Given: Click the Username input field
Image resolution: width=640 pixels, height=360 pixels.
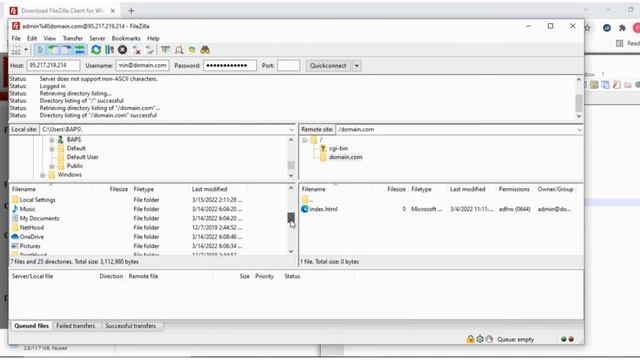Looking at the screenshot, I should coord(142,65).
